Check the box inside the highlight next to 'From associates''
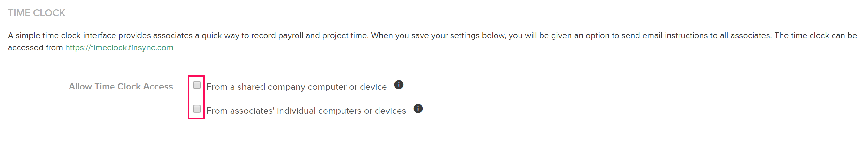This screenshot has height=150, width=868. point(197,109)
